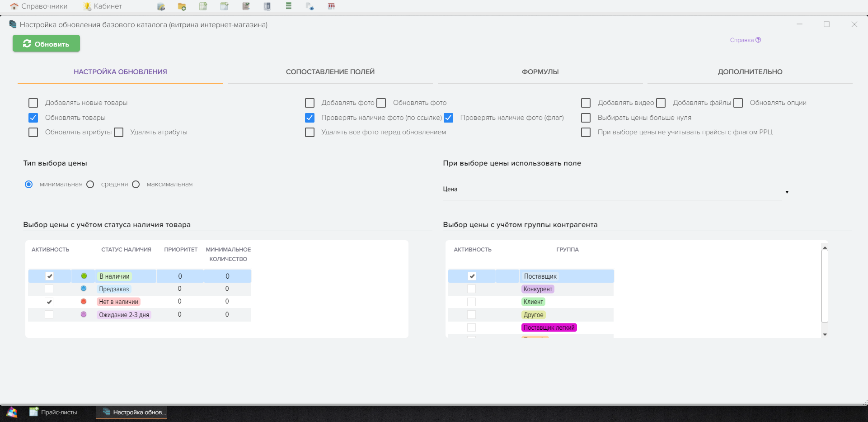
Task: Click group list scrollbar down arrow
Action: (x=825, y=335)
